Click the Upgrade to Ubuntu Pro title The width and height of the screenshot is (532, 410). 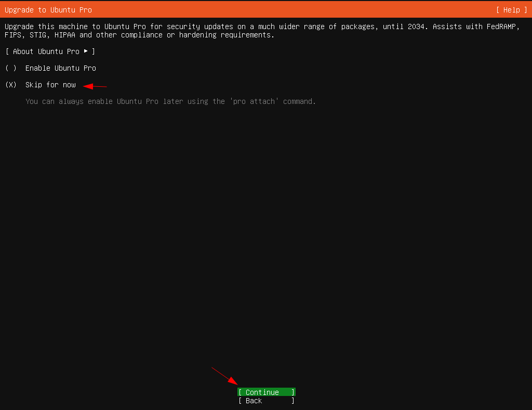click(48, 10)
